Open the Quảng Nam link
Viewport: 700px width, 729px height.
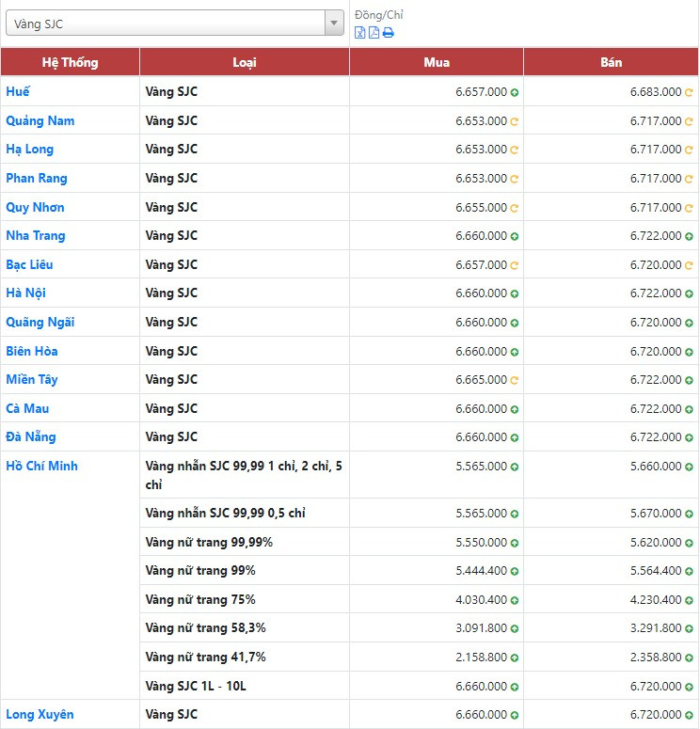(40, 121)
